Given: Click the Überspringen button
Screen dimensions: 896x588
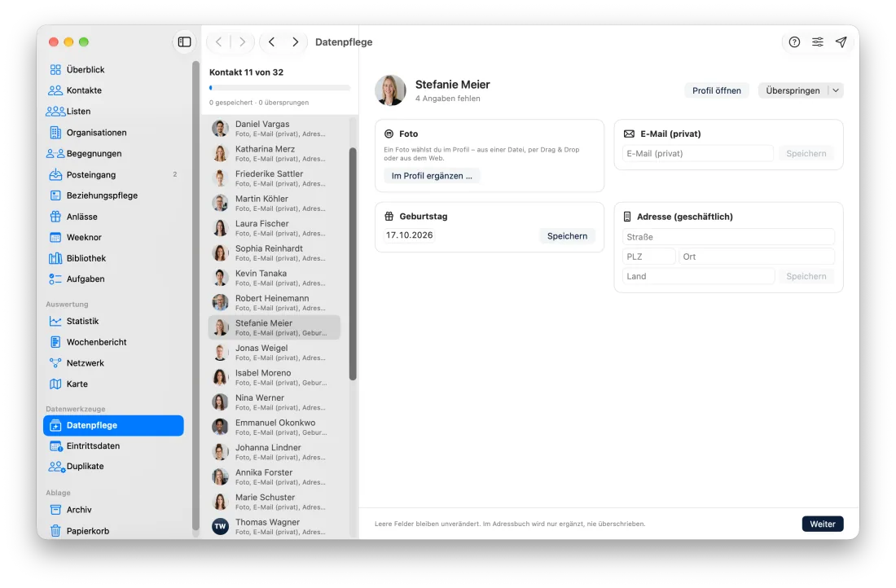Looking at the screenshot, I should [x=793, y=90].
